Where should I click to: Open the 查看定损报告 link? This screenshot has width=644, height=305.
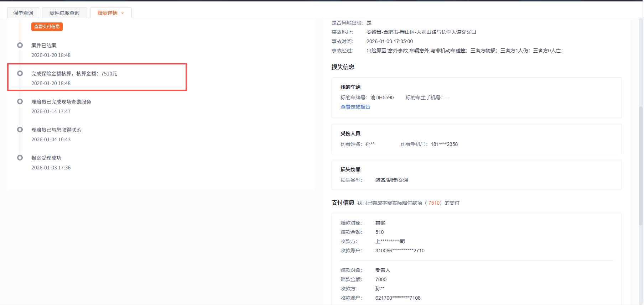pyautogui.click(x=355, y=107)
